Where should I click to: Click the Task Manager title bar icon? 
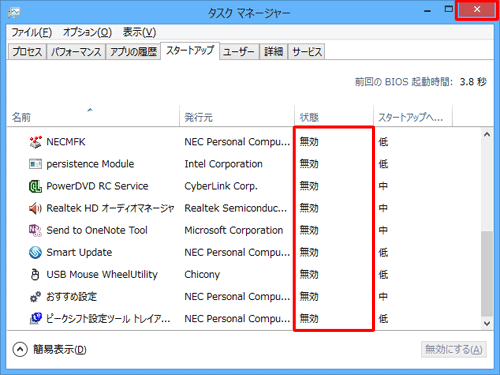click(14, 13)
